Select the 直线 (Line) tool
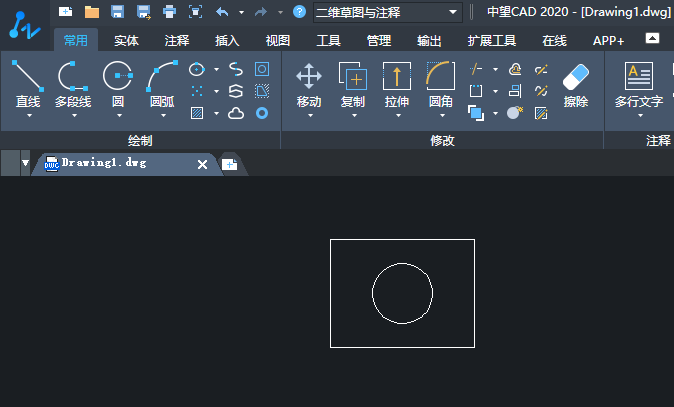Image resolution: width=674 pixels, height=407 pixels. click(28, 84)
